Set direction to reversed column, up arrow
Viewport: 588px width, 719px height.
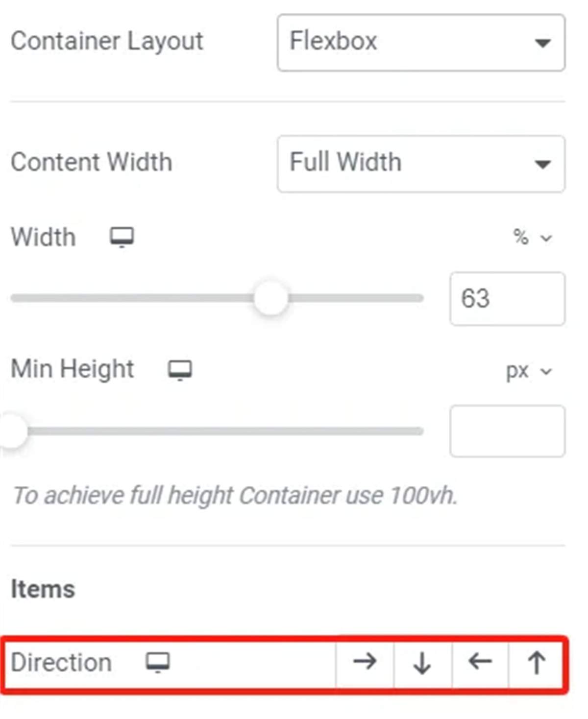(536, 662)
